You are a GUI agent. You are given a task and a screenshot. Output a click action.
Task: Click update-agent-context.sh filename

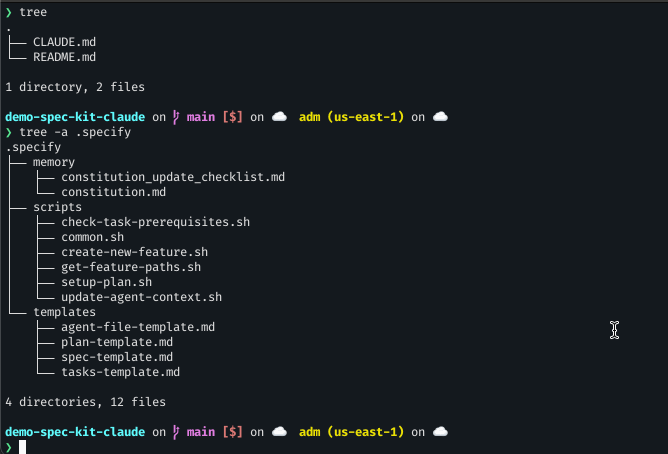[141, 297]
